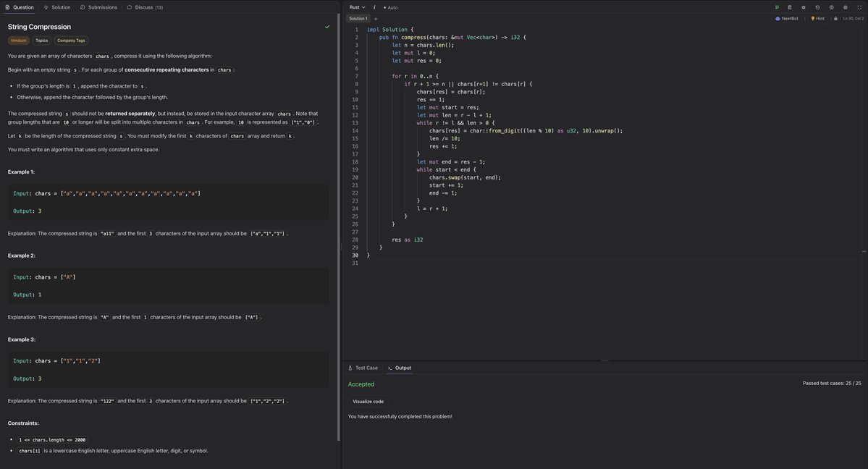Click the Passed test cases: 25 / 25 text
Viewport: 868px width, 469px height.
[832, 383]
